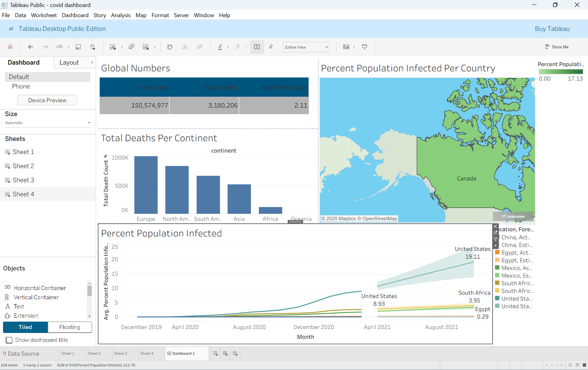Click the New Story icon at bottom
This screenshot has width=588, height=370.
point(235,353)
